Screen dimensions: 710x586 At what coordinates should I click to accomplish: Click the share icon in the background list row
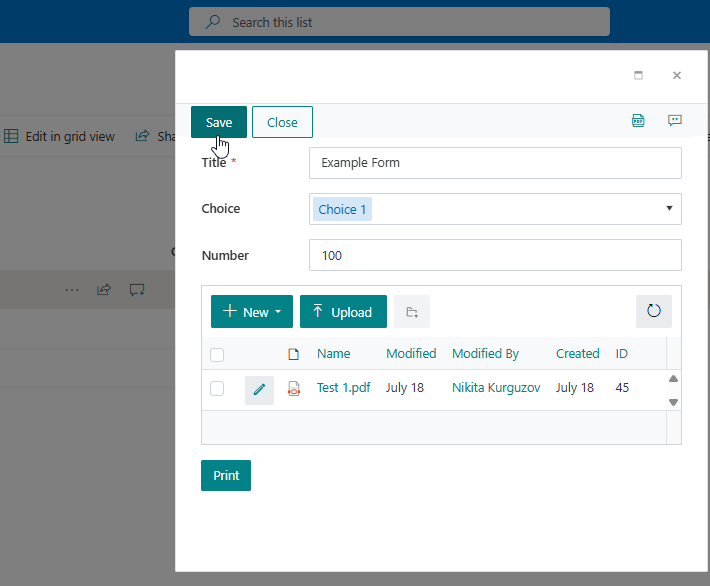pyautogui.click(x=104, y=290)
